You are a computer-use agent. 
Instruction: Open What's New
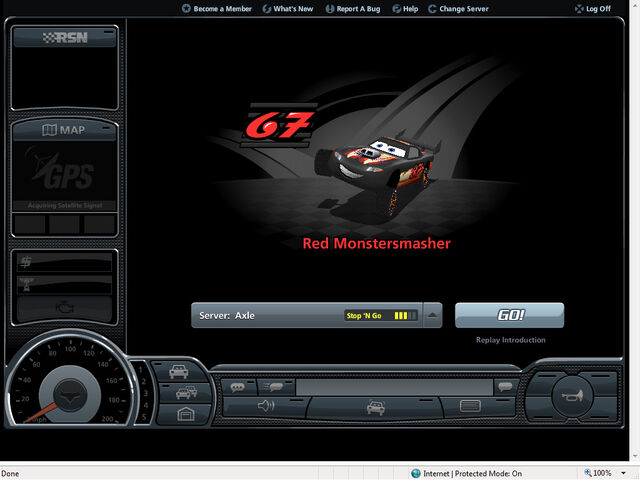tap(288, 9)
